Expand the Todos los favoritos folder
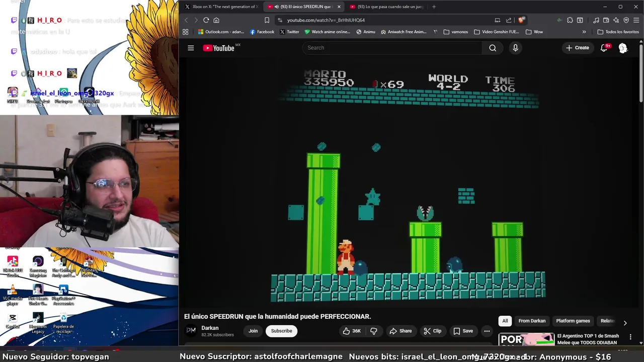 tap(618, 32)
